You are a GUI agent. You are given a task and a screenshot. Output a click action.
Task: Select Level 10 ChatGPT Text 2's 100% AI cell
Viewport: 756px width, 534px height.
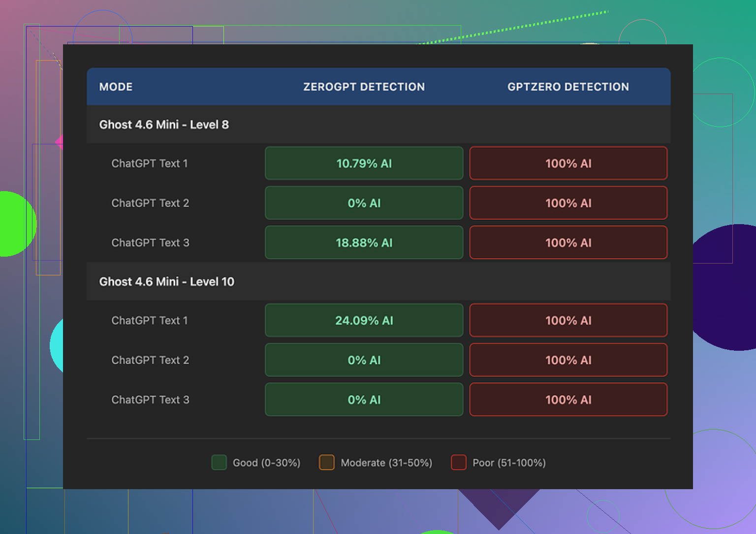(568, 360)
